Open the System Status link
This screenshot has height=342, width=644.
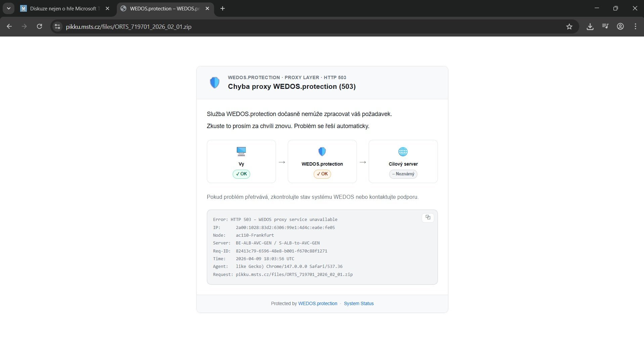coord(359,303)
